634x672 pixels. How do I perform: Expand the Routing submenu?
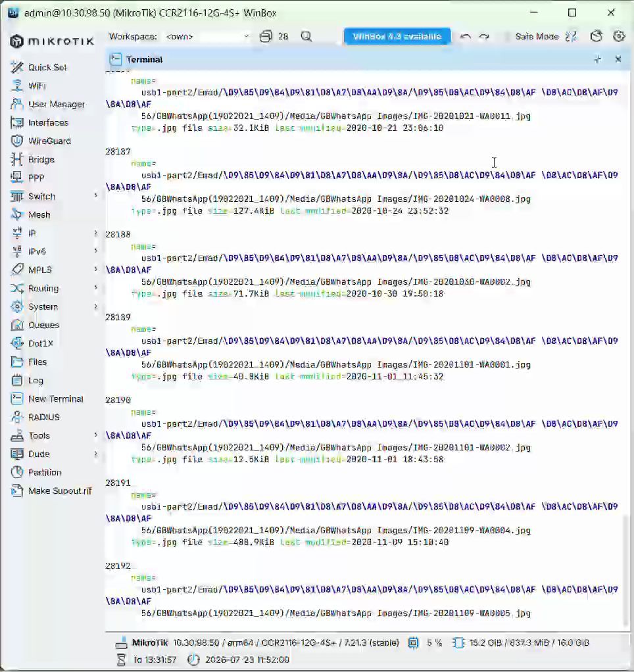pyautogui.click(x=95, y=287)
